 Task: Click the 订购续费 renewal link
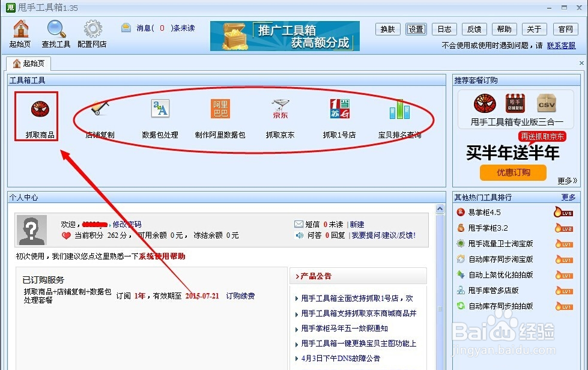pyautogui.click(x=240, y=296)
